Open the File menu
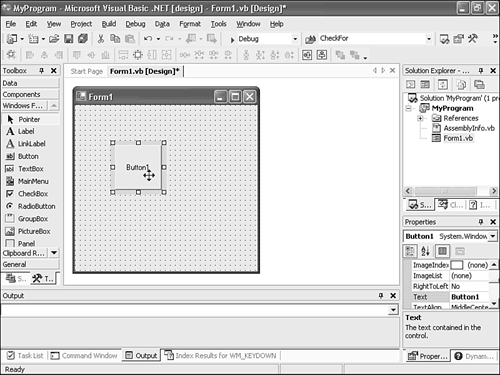Viewport: 500px width, 375px height. pyautogui.click(x=11, y=24)
